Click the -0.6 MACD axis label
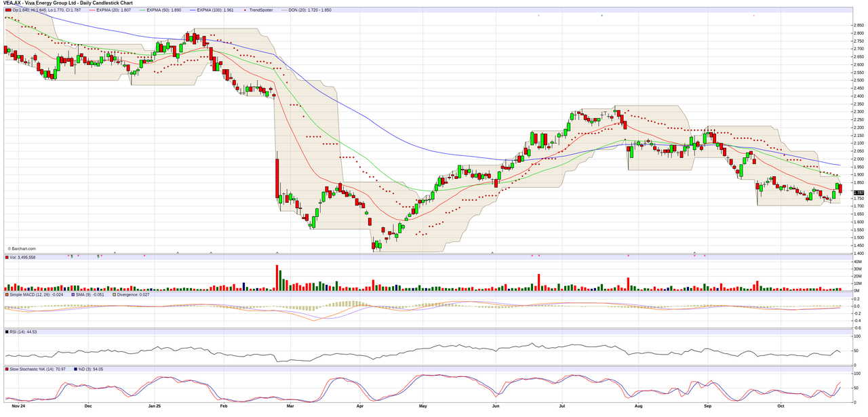This screenshot has height=417, width=868. tap(856, 327)
